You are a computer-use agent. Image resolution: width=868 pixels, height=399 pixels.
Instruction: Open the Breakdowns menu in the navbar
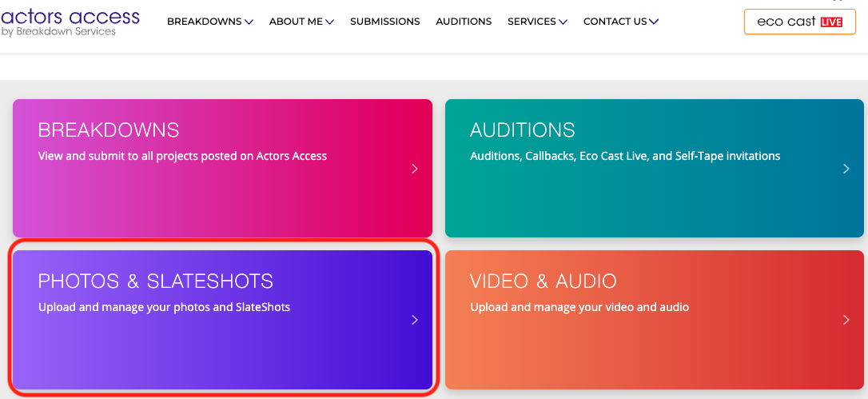[209, 22]
